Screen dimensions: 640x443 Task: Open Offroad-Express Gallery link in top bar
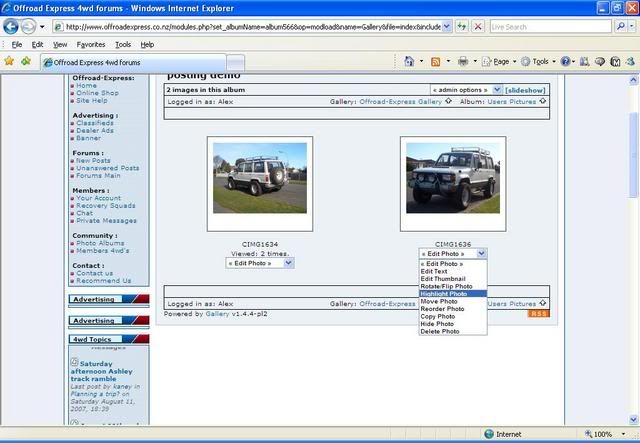click(x=400, y=102)
